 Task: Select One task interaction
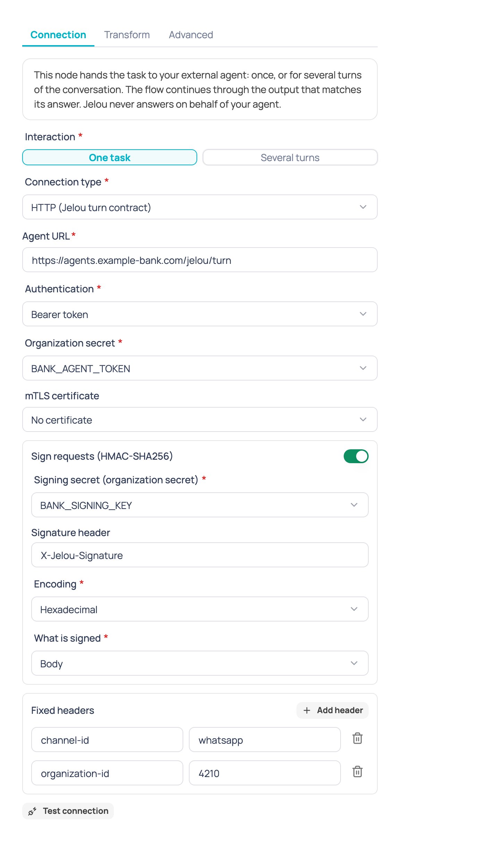110,158
